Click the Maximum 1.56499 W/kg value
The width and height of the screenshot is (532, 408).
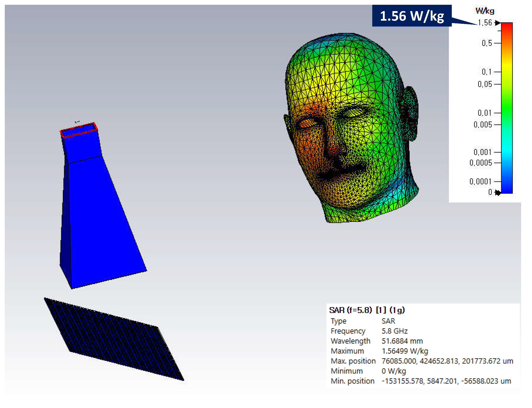coord(405,351)
